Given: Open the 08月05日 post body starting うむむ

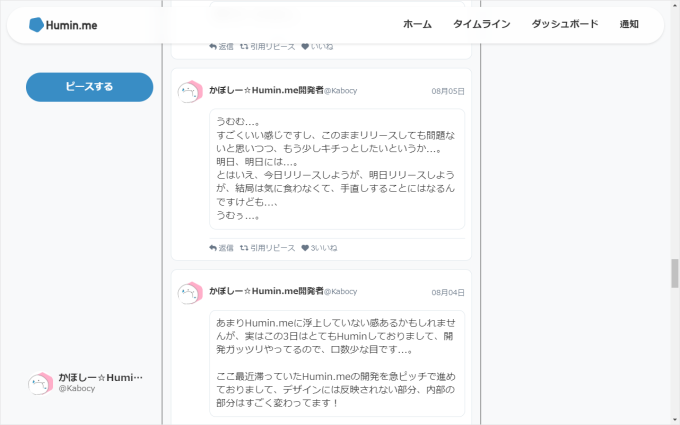Looking at the screenshot, I should pyautogui.click(x=337, y=169).
